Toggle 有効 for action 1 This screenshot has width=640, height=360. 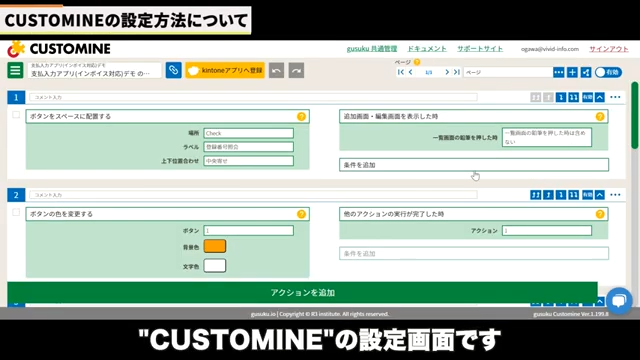(x=587, y=97)
